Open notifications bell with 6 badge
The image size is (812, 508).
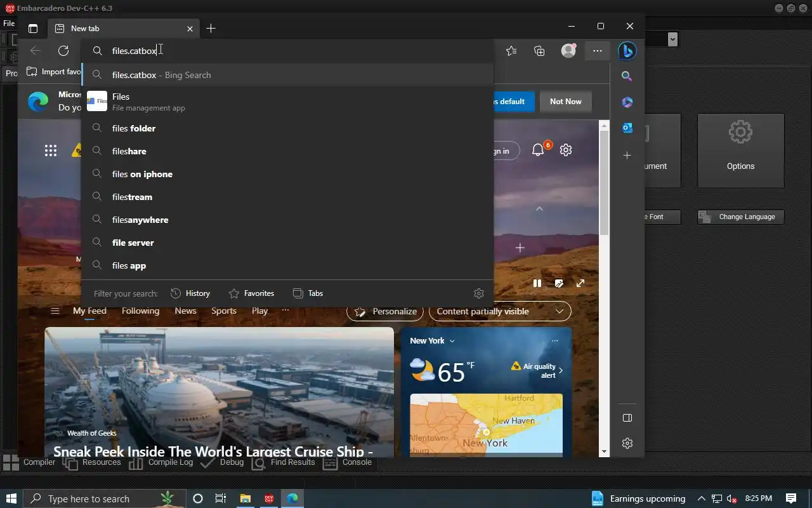(x=539, y=149)
